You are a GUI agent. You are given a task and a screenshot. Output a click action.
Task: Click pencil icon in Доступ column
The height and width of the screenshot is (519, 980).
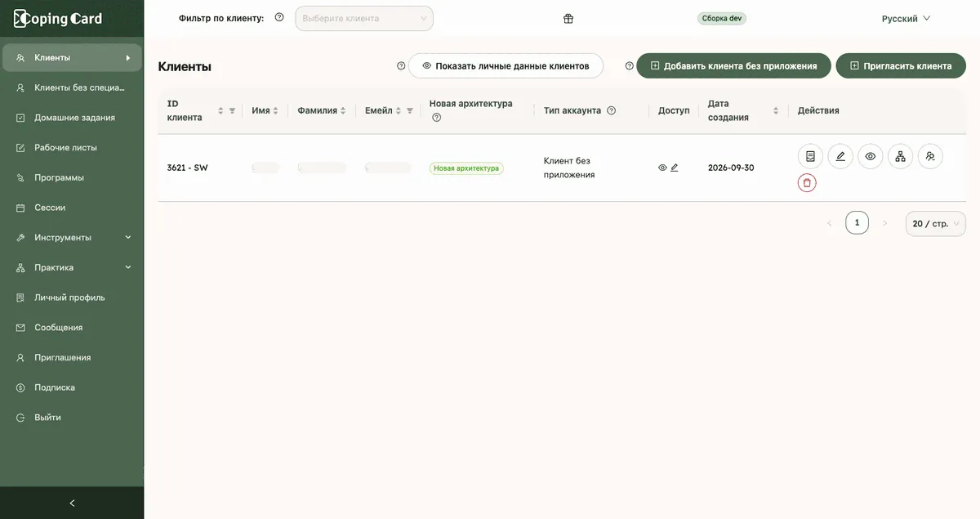(x=675, y=168)
